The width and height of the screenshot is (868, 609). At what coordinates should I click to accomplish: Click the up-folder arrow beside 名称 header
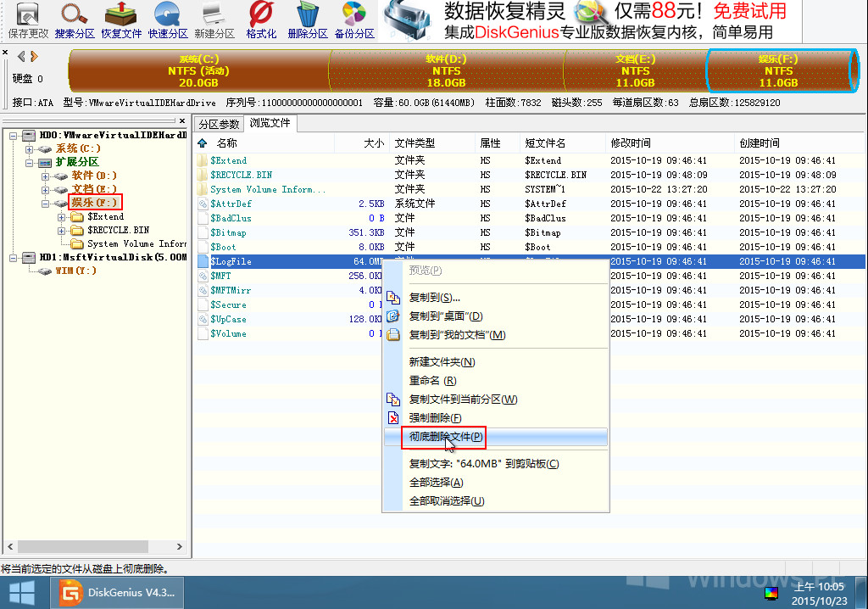click(203, 143)
